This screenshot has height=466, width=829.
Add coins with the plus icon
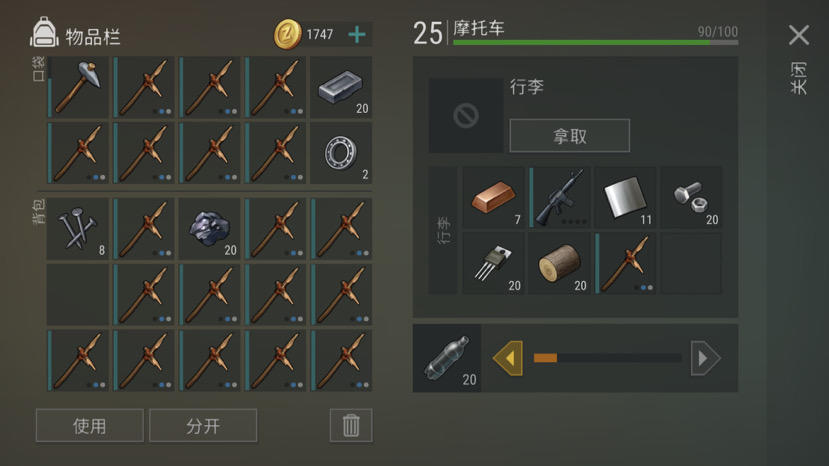click(x=357, y=35)
